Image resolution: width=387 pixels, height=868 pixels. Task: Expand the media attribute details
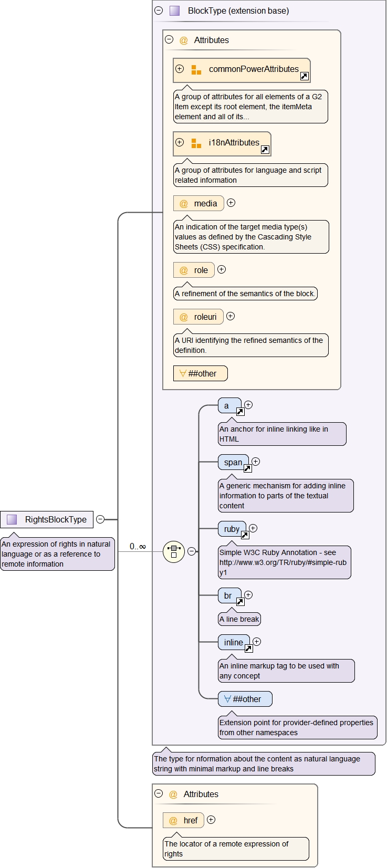point(231,203)
